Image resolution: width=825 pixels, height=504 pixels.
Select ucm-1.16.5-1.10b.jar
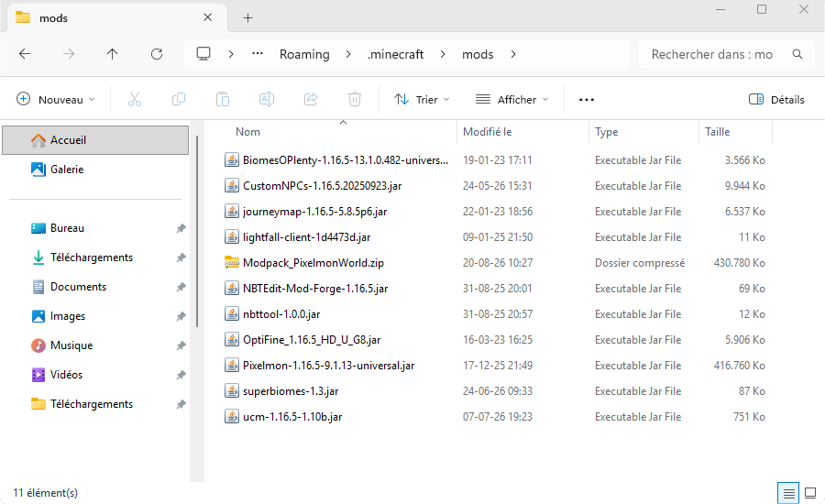[292, 417]
